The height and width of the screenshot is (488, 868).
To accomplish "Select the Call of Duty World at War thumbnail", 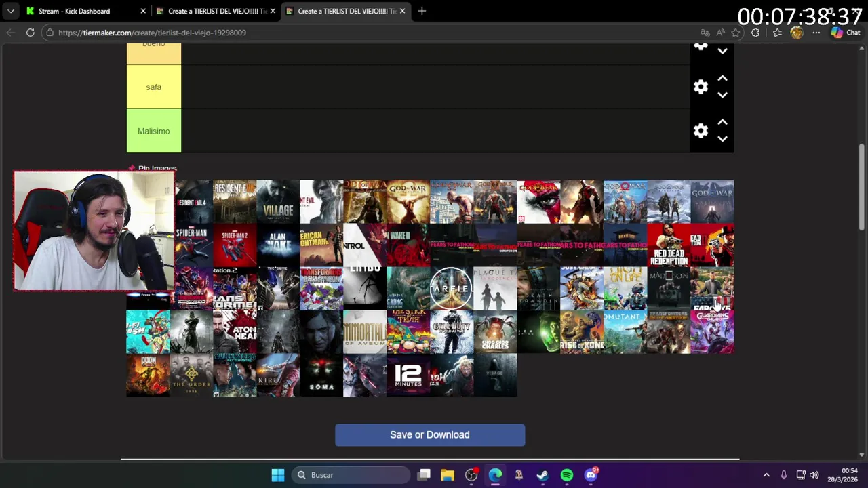I will click(452, 331).
